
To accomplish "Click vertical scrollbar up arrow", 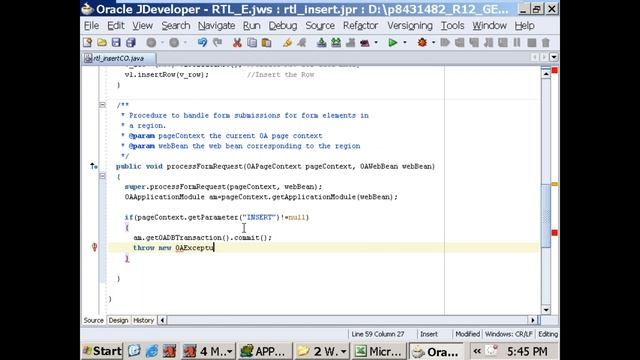I will 546,74.
